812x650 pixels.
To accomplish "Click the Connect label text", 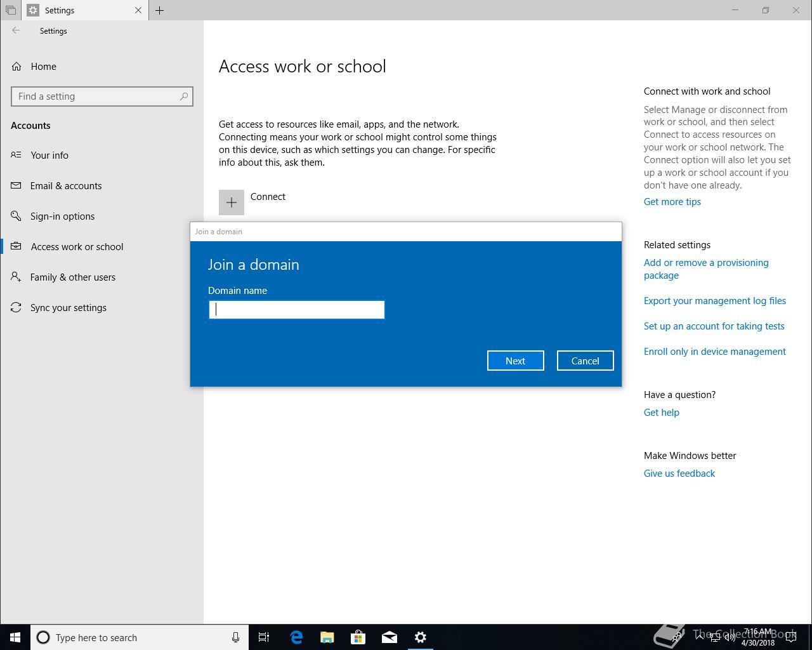I will pos(268,197).
